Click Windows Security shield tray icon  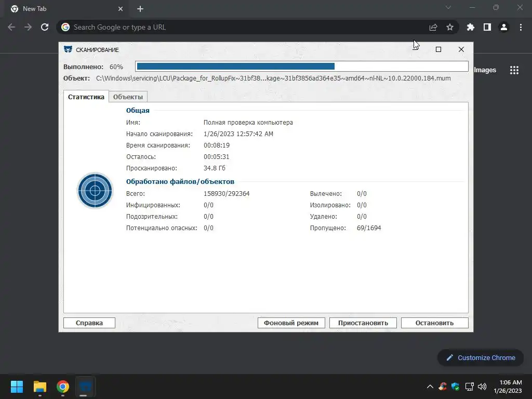pos(455,387)
